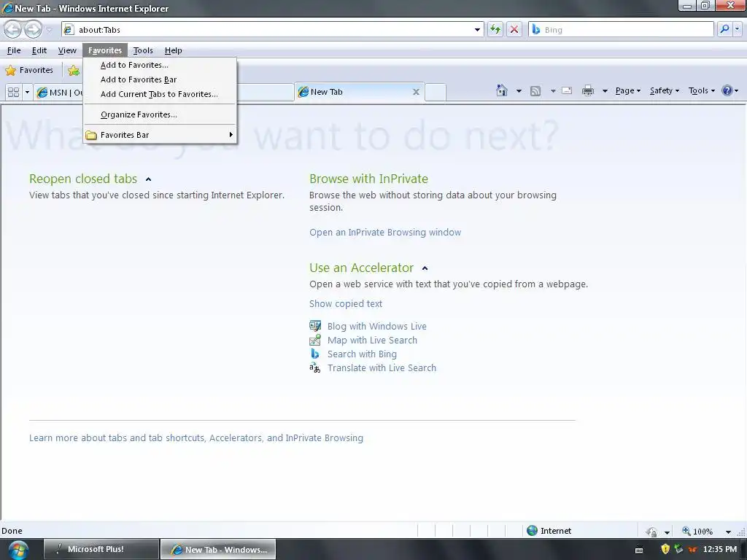The width and height of the screenshot is (747, 560).
Task: Collapse the Use an Accelerator section
Action: click(425, 268)
